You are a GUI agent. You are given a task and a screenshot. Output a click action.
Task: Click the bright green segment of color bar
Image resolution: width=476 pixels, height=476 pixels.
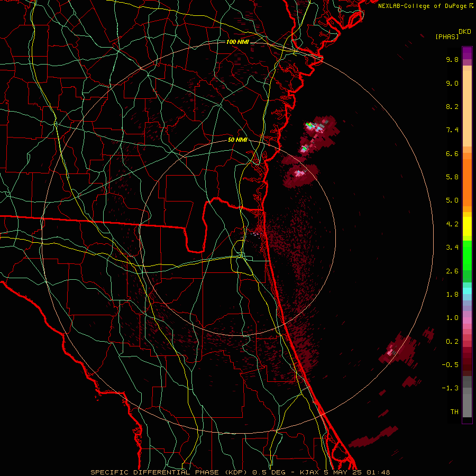pyautogui.click(x=467, y=255)
